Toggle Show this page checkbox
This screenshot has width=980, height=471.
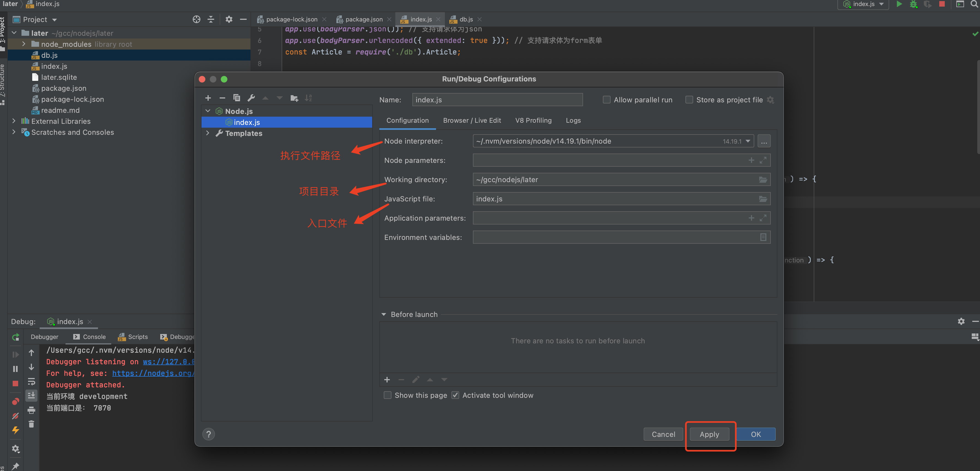[387, 395]
